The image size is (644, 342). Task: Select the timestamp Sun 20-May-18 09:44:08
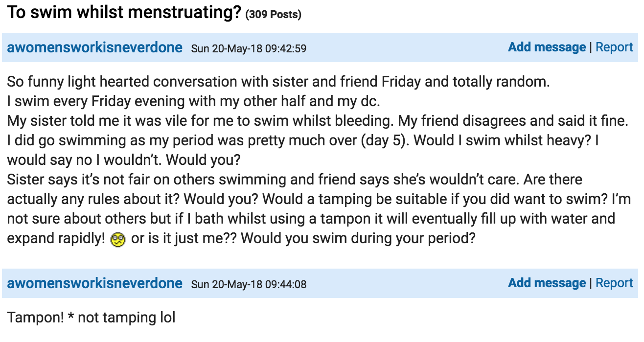click(249, 284)
